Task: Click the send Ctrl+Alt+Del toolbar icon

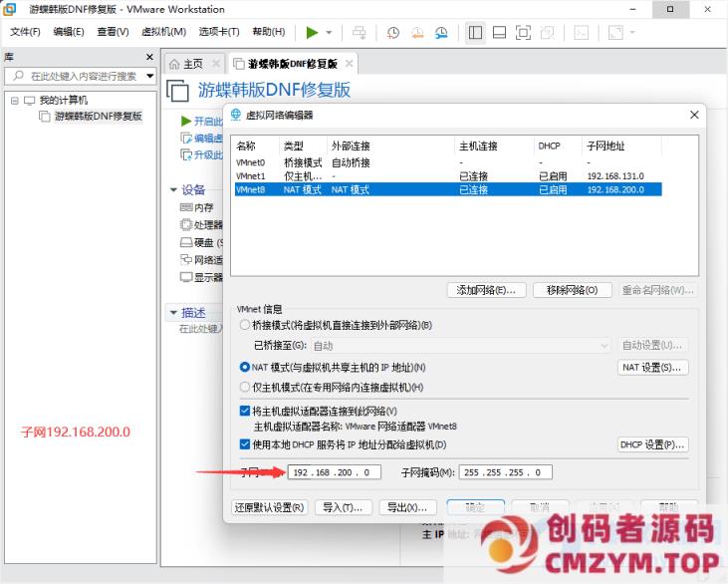Action: [x=359, y=33]
